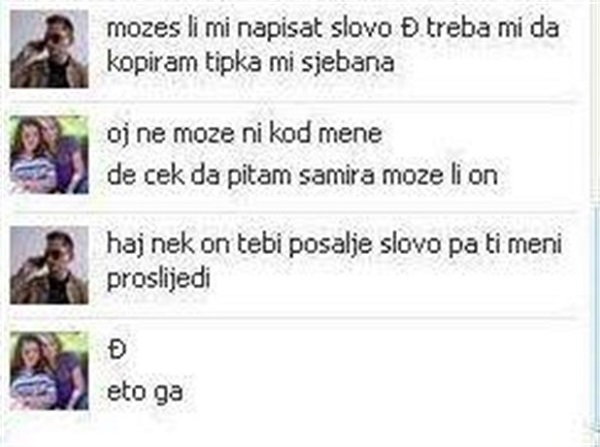Click the Đ letter in the first message

pyautogui.click(x=409, y=29)
